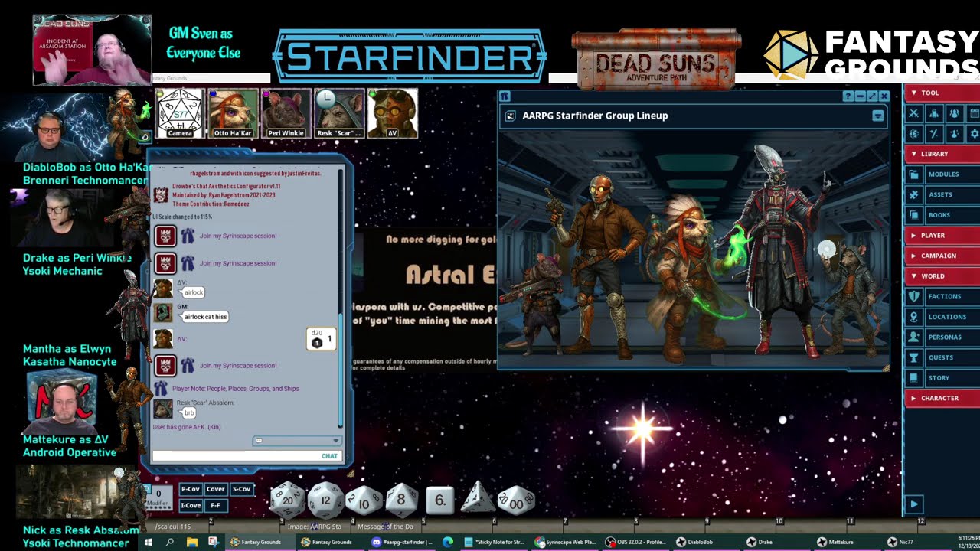Toggle the S-Cov soft cover modifier

pyautogui.click(x=242, y=489)
